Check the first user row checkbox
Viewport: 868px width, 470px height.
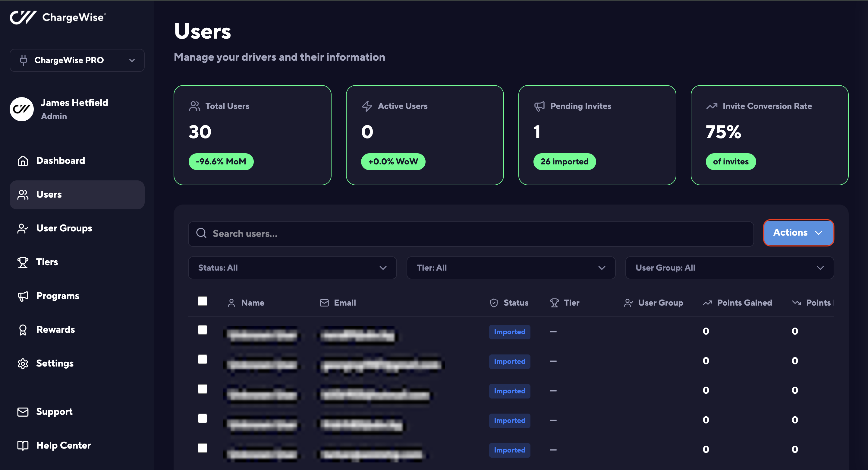point(203,330)
